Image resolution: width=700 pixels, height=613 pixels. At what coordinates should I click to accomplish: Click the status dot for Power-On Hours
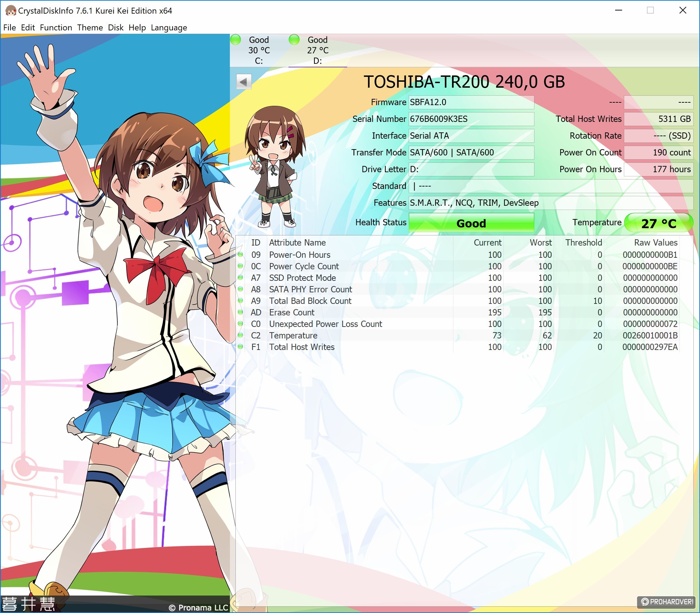(x=240, y=255)
